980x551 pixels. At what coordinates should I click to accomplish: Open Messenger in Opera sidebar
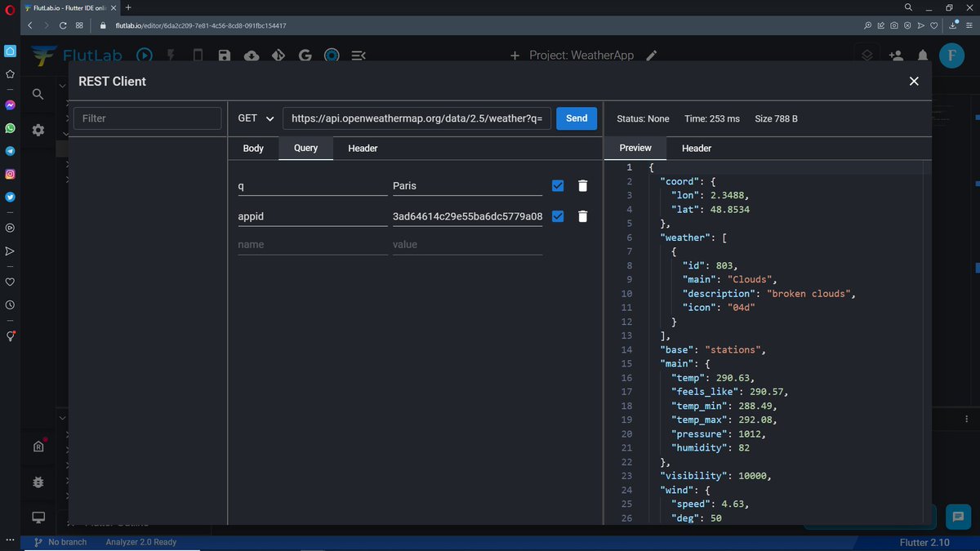pyautogui.click(x=10, y=105)
